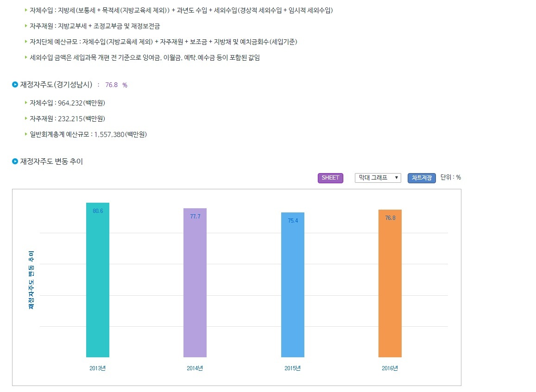Select the orange 2016년 bar showing 76.8
The height and width of the screenshot is (392, 536).
pyautogui.click(x=390, y=283)
